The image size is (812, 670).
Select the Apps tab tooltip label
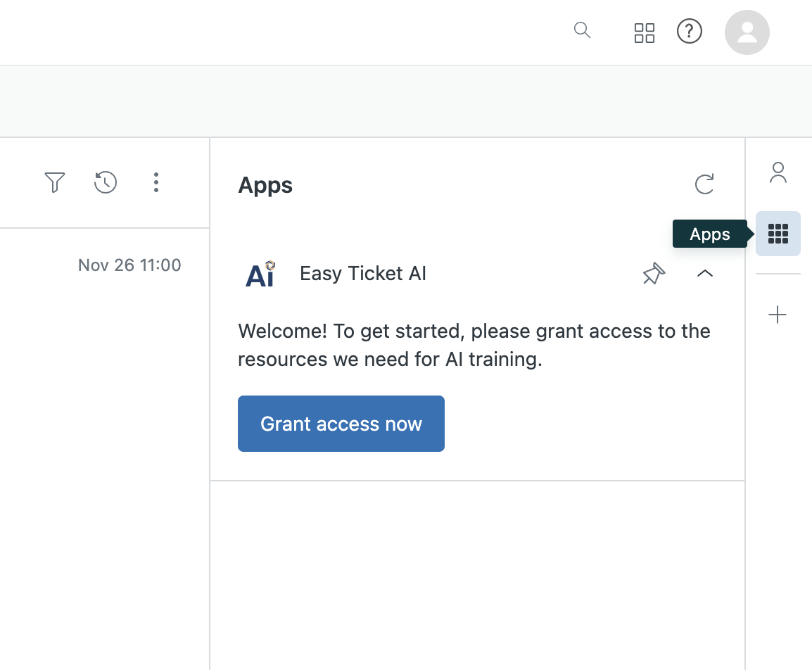click(709, 234)
